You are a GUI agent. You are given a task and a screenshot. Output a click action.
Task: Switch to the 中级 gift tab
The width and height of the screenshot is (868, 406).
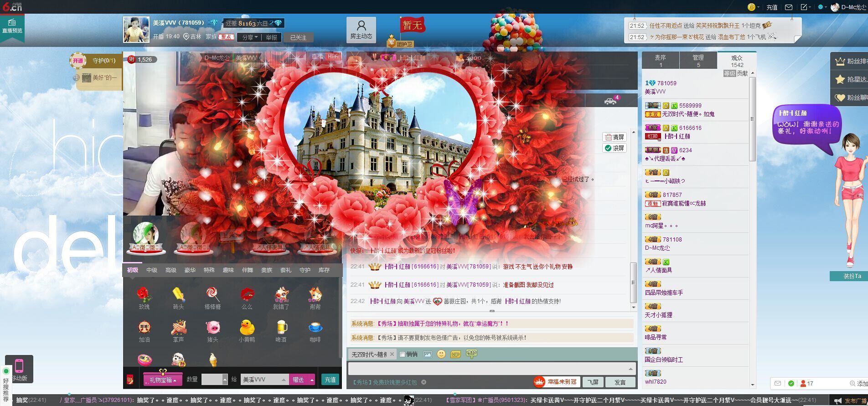click(152, 270)
